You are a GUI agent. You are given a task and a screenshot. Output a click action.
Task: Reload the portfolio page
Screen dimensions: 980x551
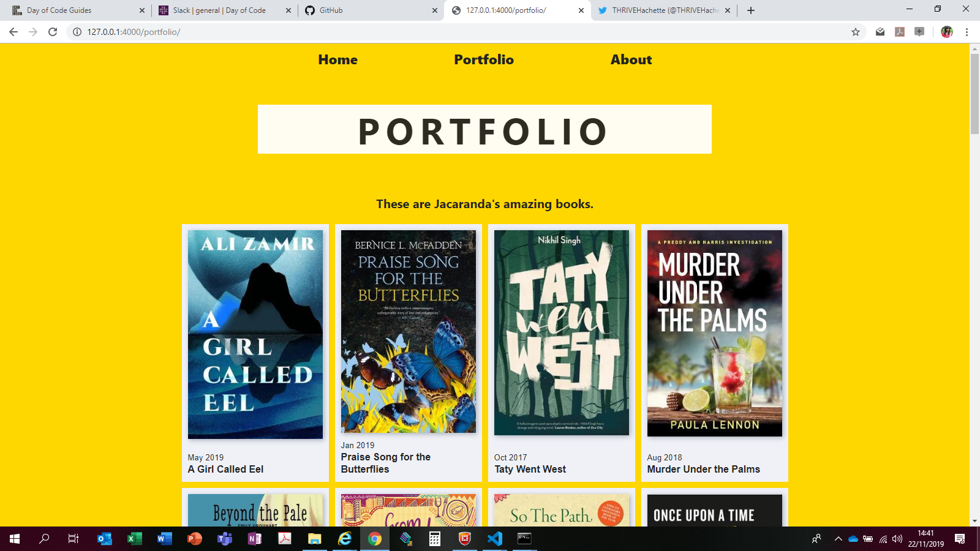[x=53, y=32]
